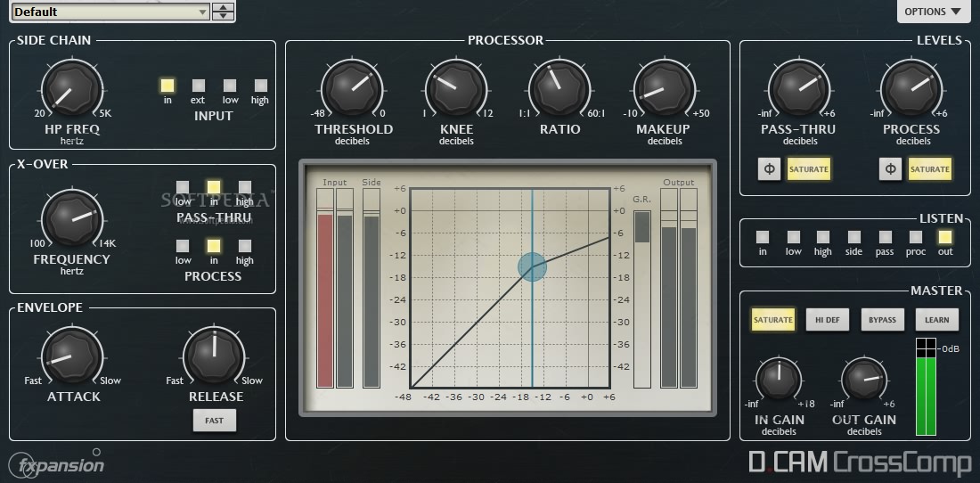Select side chain input 'in'
Image resolution: width=980 pixels, height=483 pixels.
coord(167,85)
